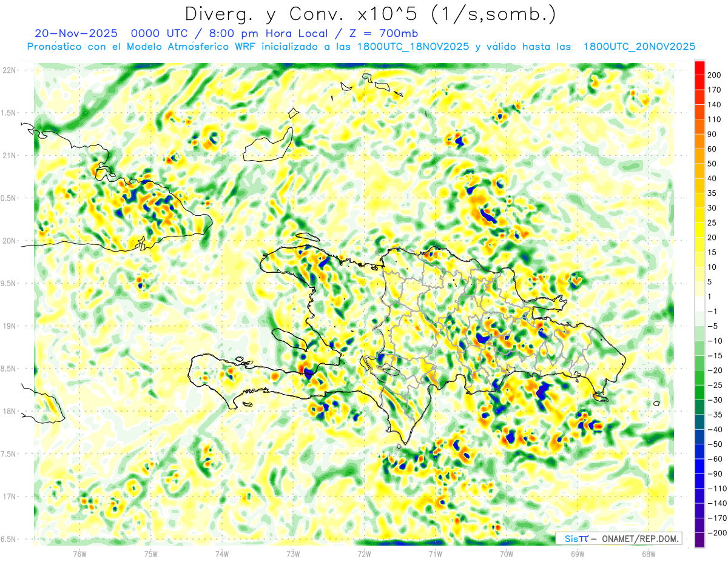Click the '7.5N' latitude label

[x=9, y=454]
